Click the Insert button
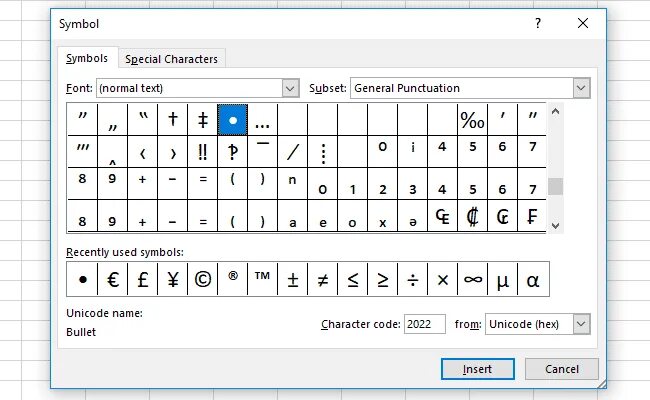 click(x=477, y=369)
